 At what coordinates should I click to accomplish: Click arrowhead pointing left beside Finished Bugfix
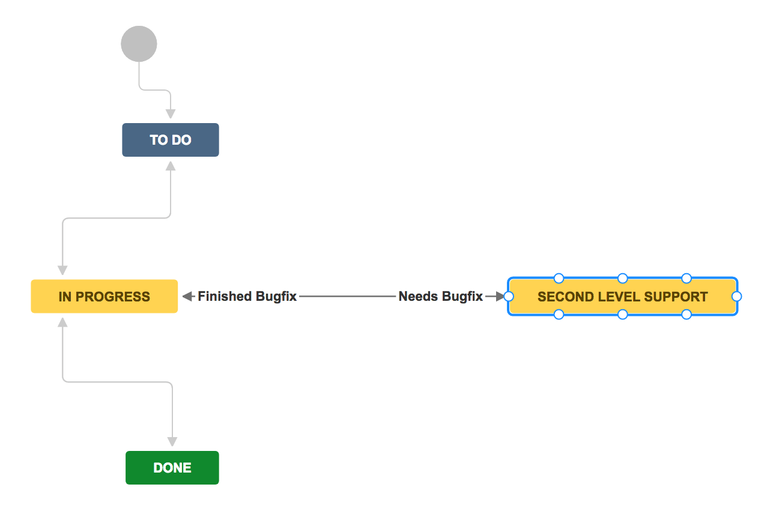click(187, 296)
